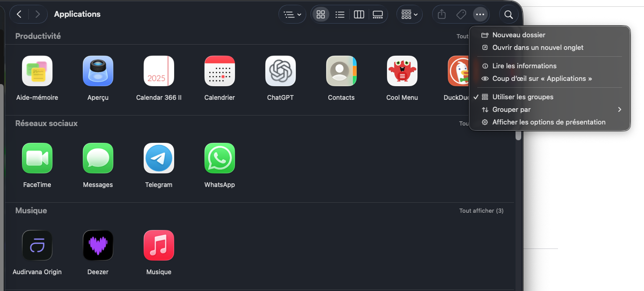Select the Deezer app icon

click(98, 245)
